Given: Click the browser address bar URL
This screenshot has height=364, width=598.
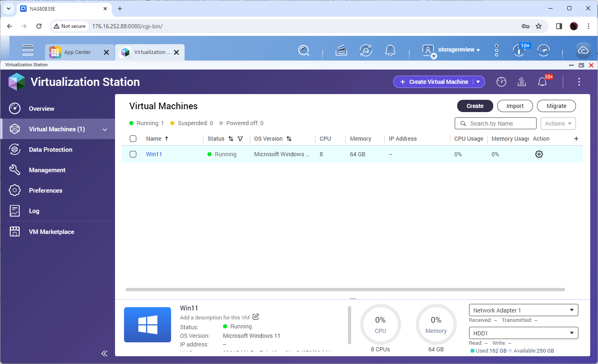Looking at the screenshot, I should (127, 26).
